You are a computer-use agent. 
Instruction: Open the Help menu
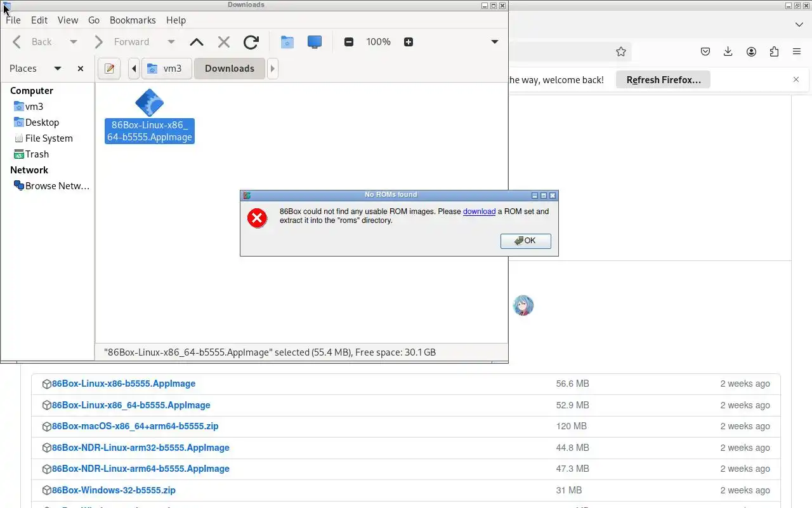pyautogui.click(x=176, y=20)
